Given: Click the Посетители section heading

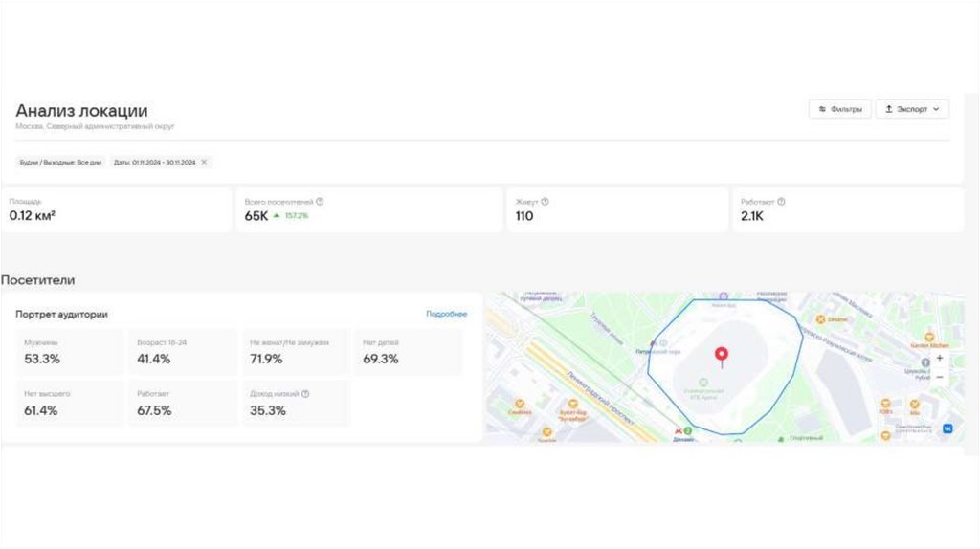Looking at the screenshot, I should [x=37, y=280].
